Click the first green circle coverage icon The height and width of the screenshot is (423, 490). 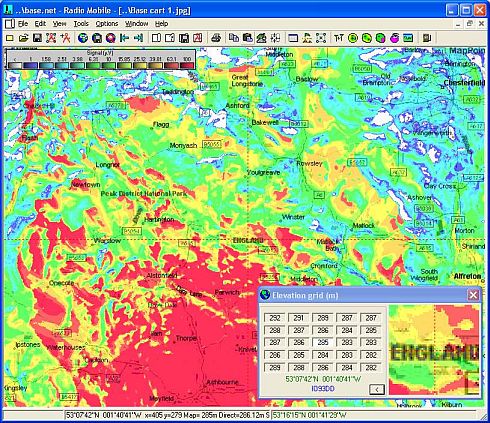coord(353,38)
